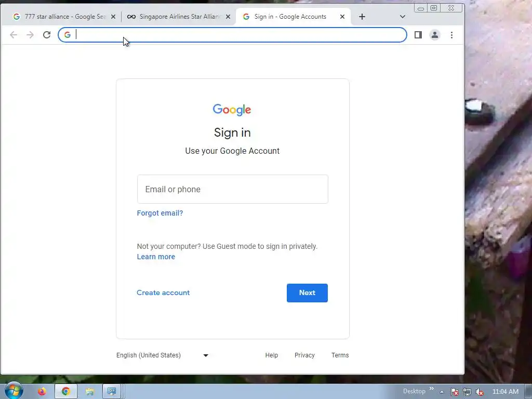Focus the Chrome address bar

[x=232, y=35]
